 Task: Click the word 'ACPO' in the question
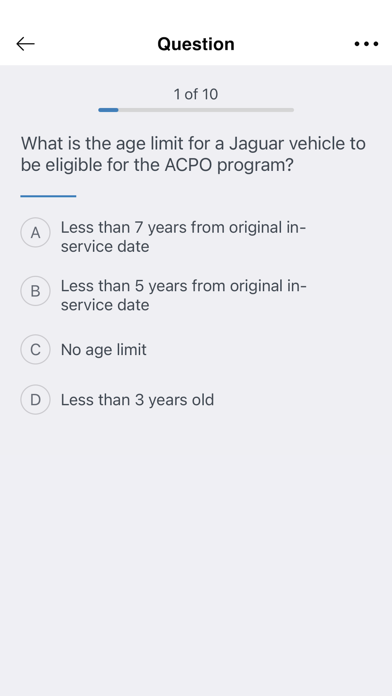coord(189,165)
